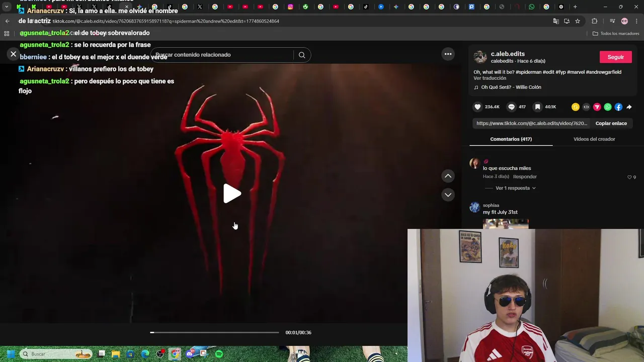Open the Windows Start menu

pyautogui.click(x=10, y=354)
